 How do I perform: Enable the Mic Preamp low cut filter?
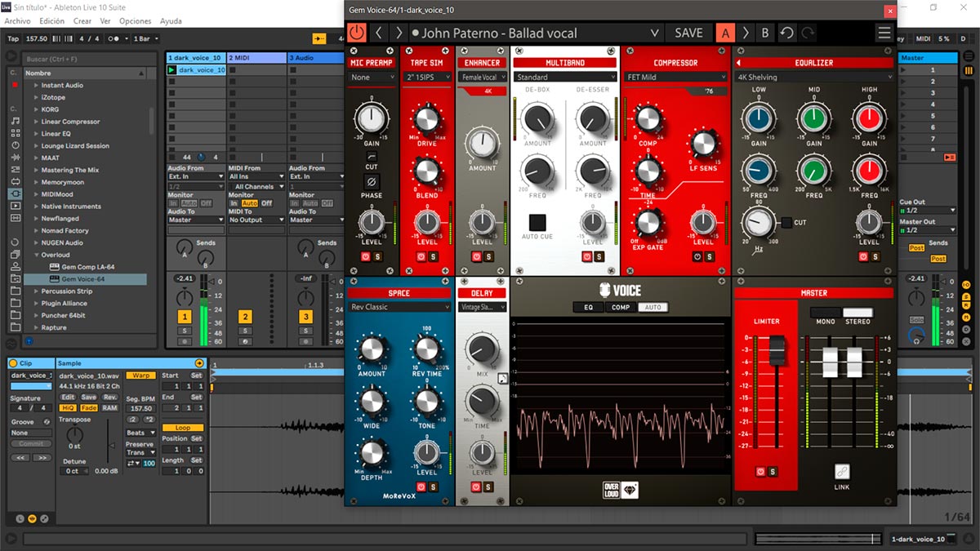tap(372, 156)
